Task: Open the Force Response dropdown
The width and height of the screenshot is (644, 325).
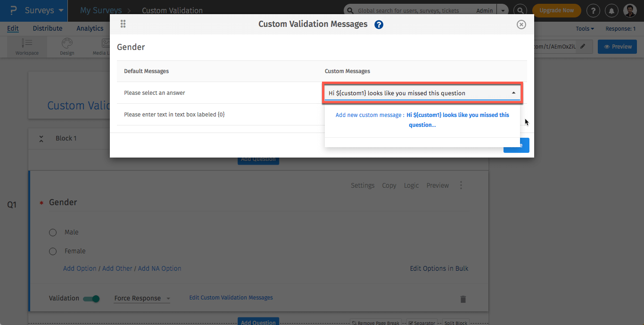Action: coord(141,298)
